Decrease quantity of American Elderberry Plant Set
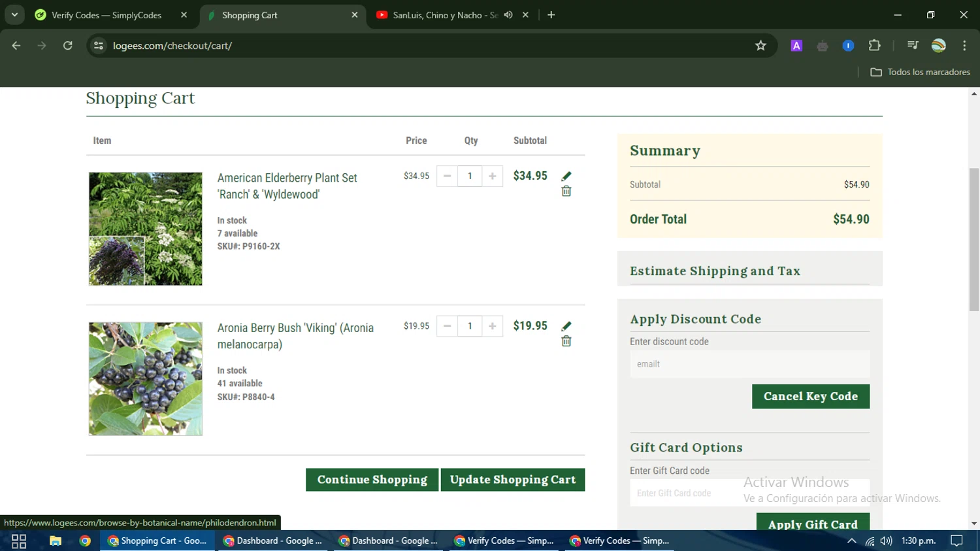 point(447,176)
